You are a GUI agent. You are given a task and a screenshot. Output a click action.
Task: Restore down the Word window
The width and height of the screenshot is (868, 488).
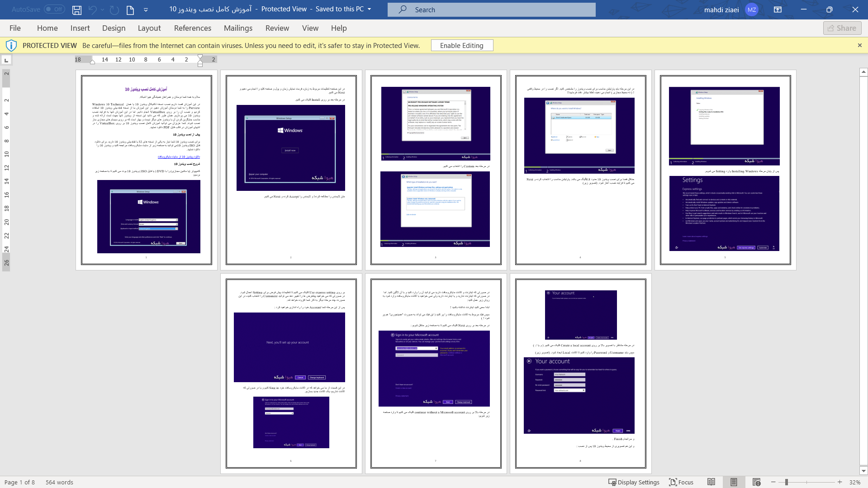pyautogui.click(x=830, y=9)
